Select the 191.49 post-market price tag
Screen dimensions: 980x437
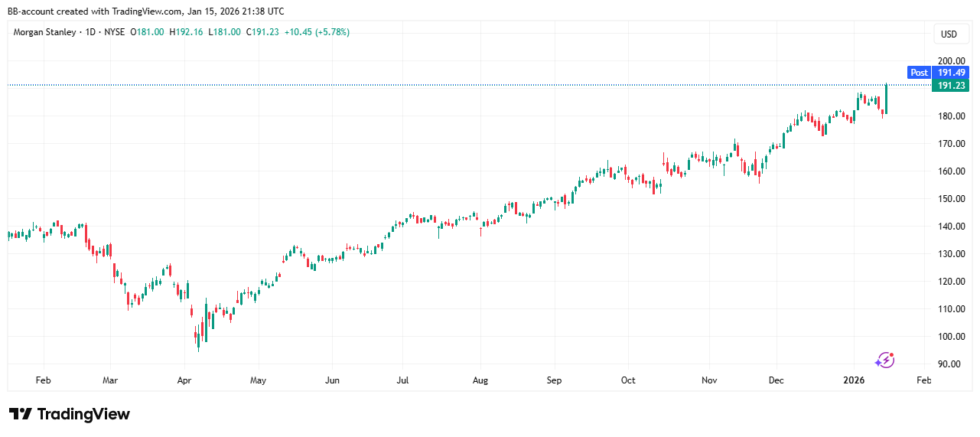pos(950,73)
